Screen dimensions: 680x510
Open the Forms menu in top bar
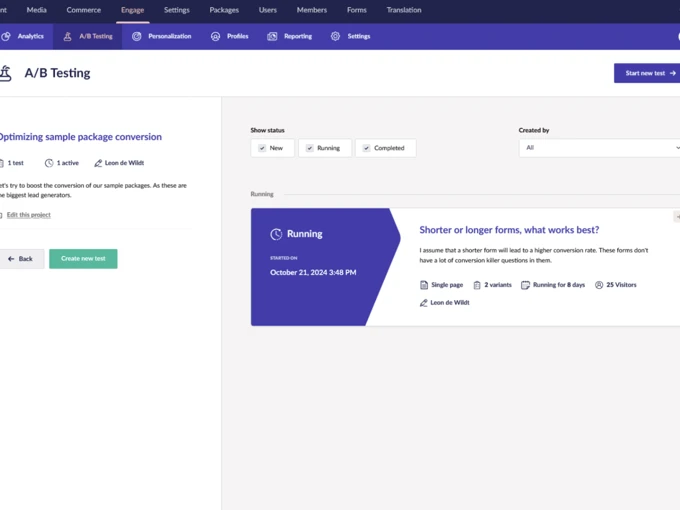coord(356,10)
